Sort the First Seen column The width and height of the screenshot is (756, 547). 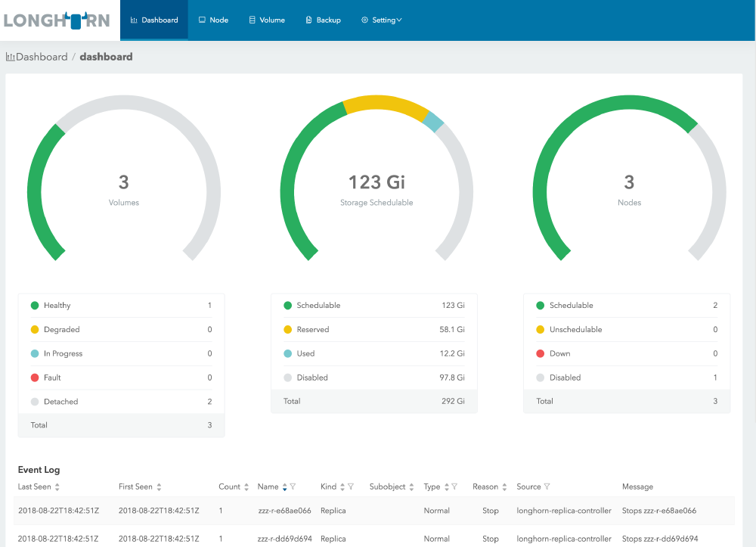pos(159,487)
